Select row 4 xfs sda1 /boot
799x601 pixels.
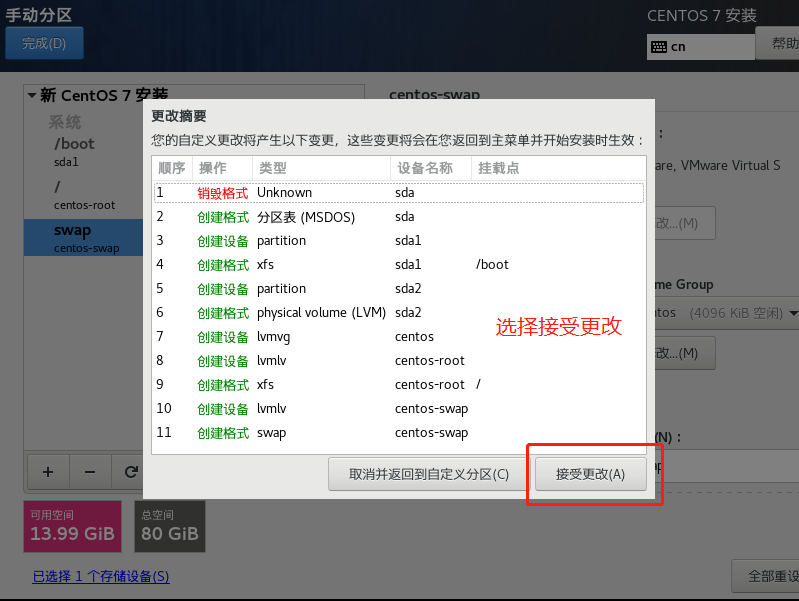pyautogui.click(x=399, y=265)
